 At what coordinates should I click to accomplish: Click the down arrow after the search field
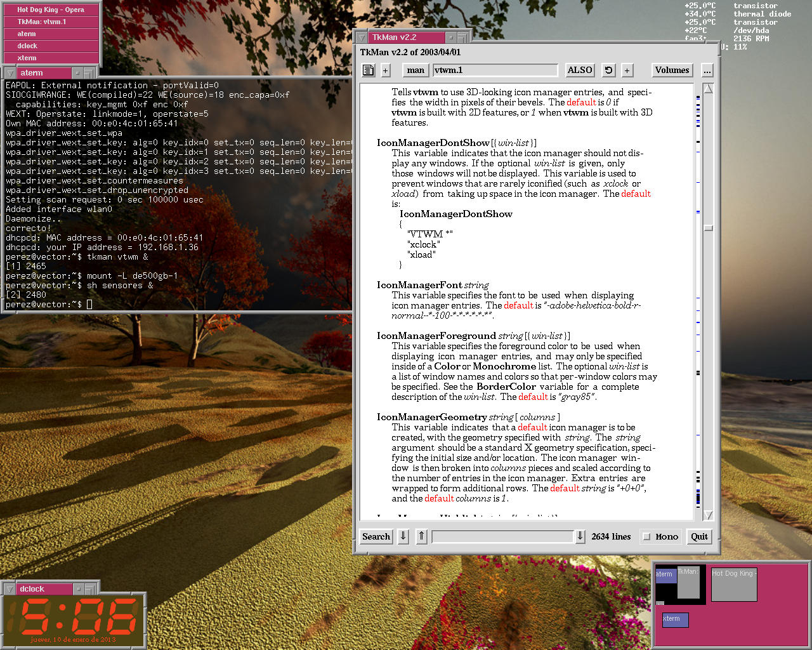click(x=580, y=536)
